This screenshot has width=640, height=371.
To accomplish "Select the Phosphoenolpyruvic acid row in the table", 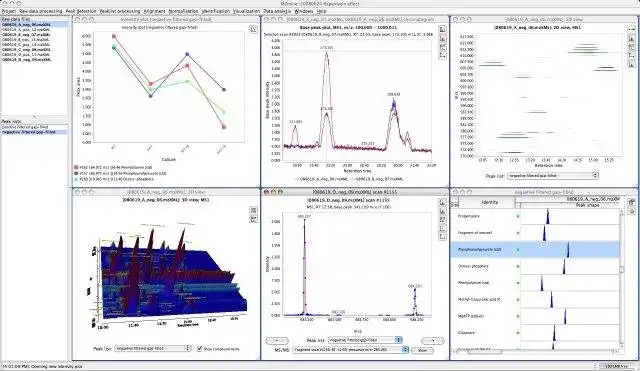I will [x=535, y=249].
